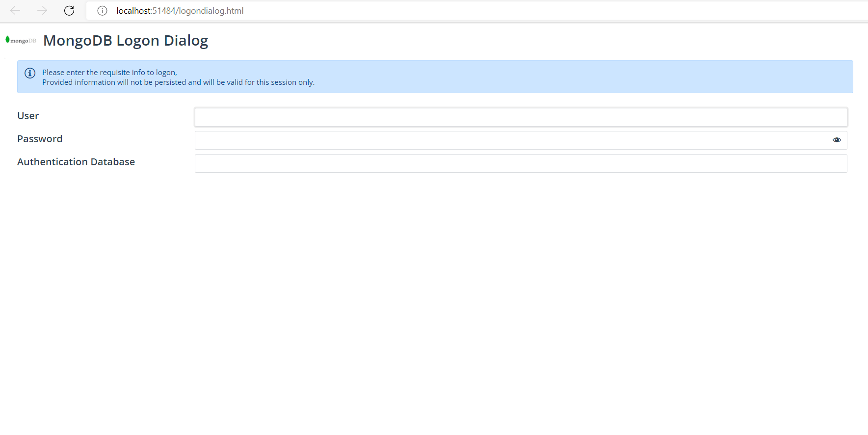This screenshot has width=868, height=435.
Task: Reload the logon dialog page
Action: (x=69, y=11)
